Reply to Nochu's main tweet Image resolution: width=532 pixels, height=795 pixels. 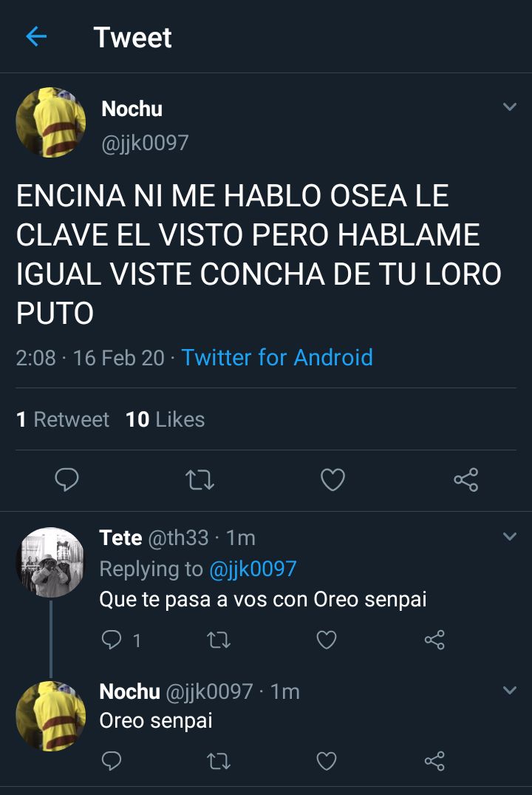point(66,479)
